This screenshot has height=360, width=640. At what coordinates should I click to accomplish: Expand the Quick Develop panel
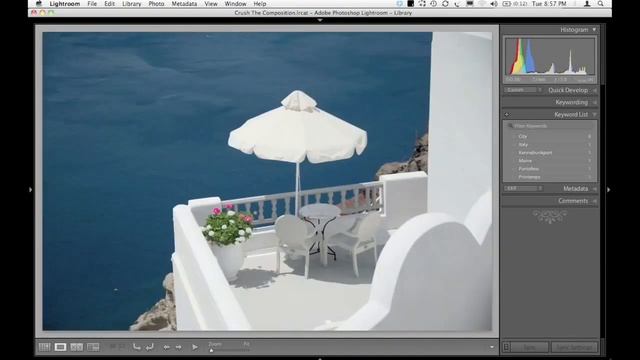click(595, 90)
